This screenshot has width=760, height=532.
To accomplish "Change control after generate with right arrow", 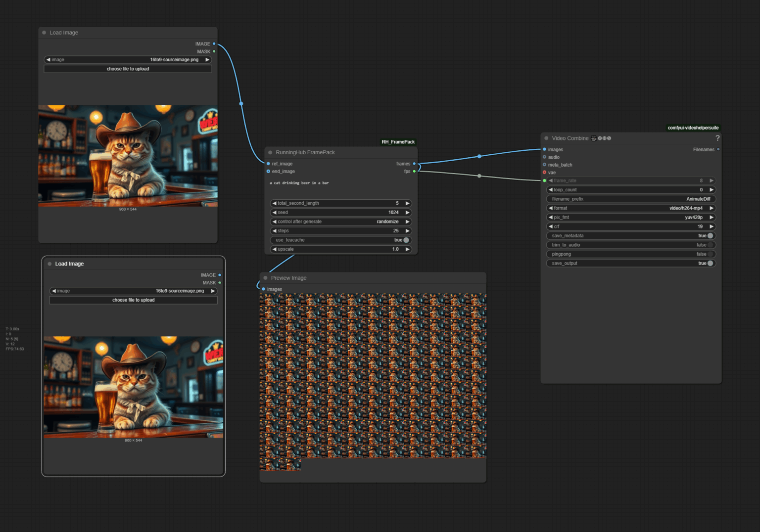I will pyautogui.click(x=407, y=222).
